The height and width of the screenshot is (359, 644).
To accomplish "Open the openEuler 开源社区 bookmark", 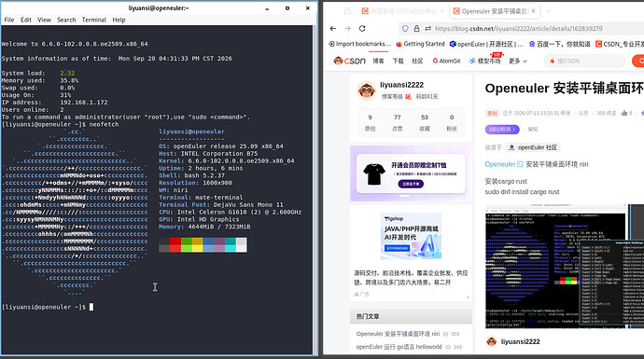I will [x=486, y=44].
